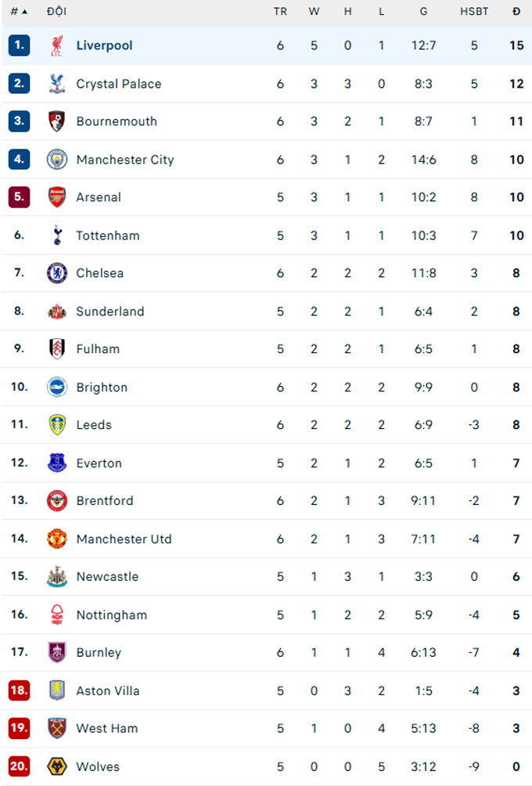Click the West Ham crest icon
The height and width of the screenshot is (786, 532).
pos(56,728)
